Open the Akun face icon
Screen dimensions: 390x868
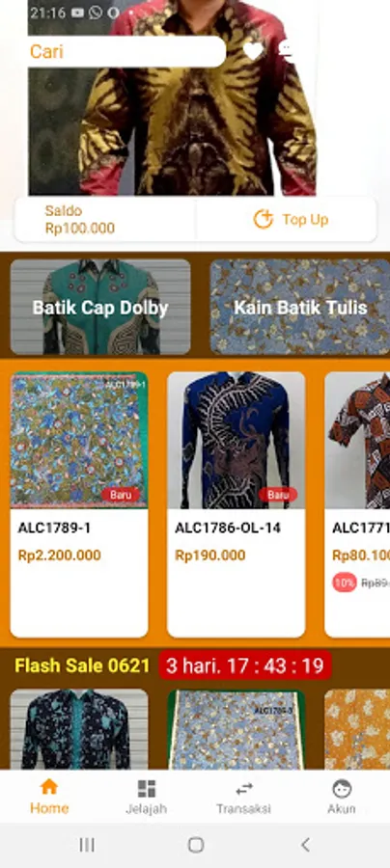pyautogui.click(x=342, y=788)
